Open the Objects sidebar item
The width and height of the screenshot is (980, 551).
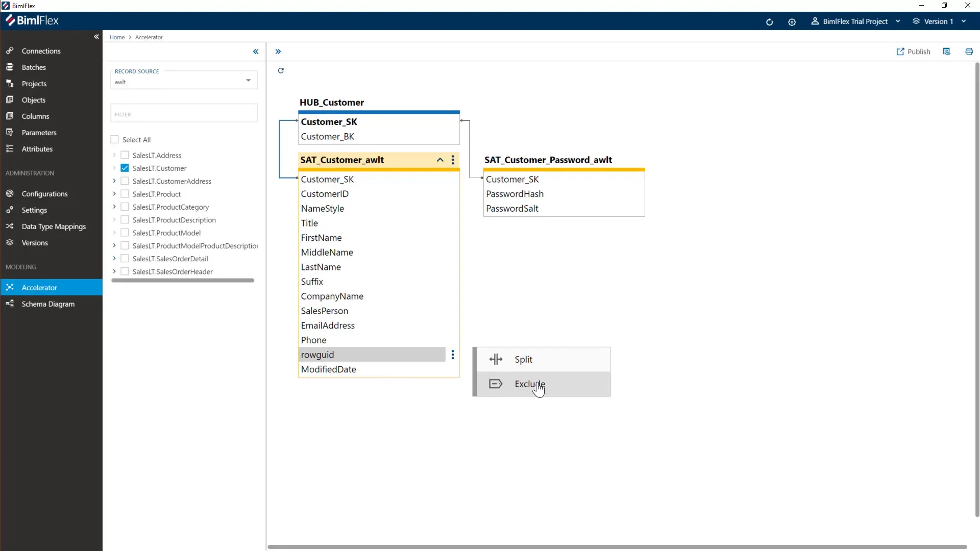[x=51, y=100]
